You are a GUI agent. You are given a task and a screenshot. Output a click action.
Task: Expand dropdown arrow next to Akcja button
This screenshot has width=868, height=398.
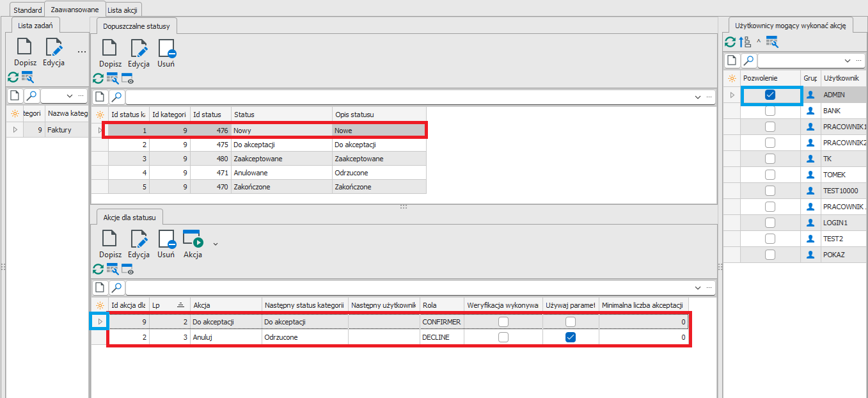[x=216, y=244]
